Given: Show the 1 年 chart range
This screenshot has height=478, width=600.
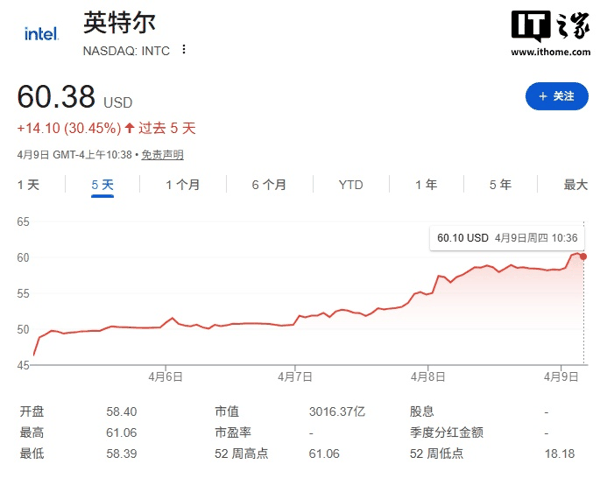Looking at the screenshot, I should click(x=426, y=185).
